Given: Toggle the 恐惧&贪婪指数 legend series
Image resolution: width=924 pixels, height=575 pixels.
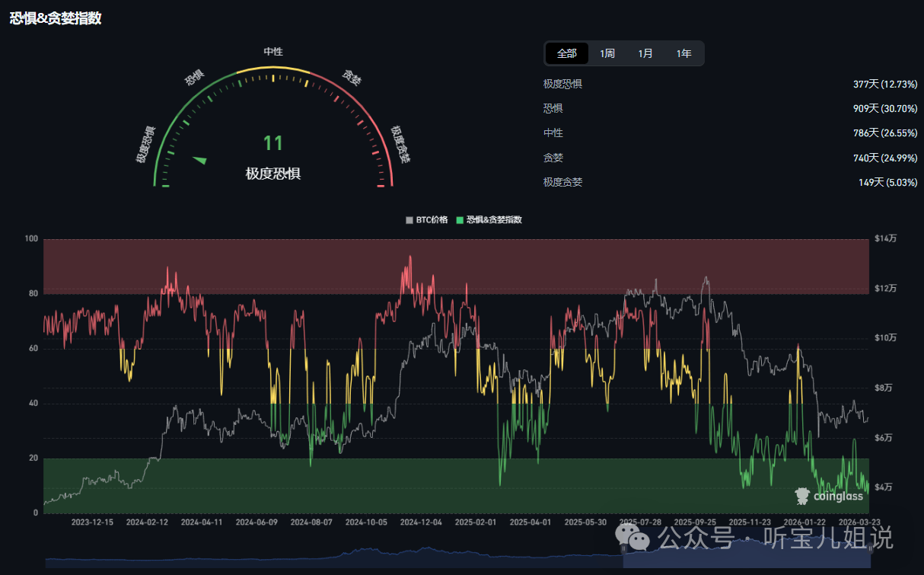Looking at the screenshot, I should 489,219.
